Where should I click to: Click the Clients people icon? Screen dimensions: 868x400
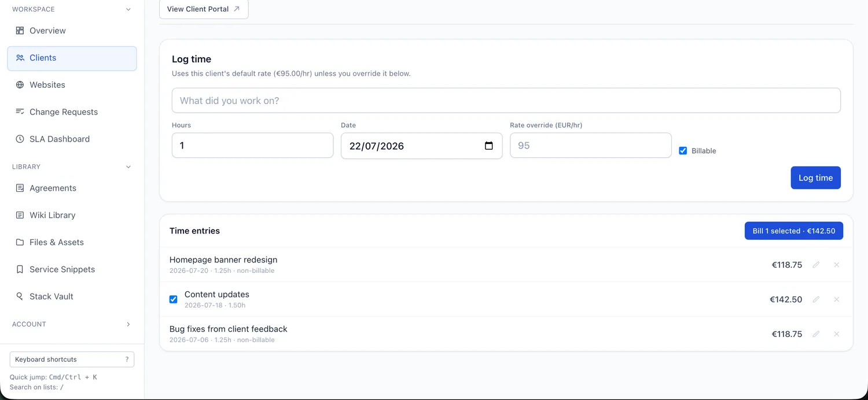(x=20, y=58)
